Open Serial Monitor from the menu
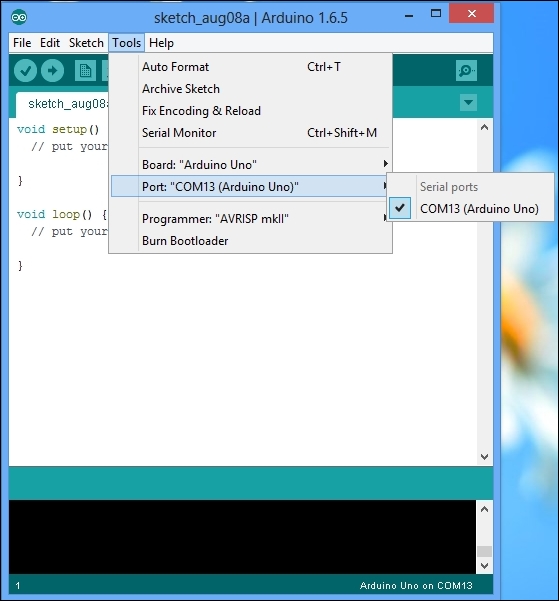This screenshot has width=559, height=601. pos(250,133)
